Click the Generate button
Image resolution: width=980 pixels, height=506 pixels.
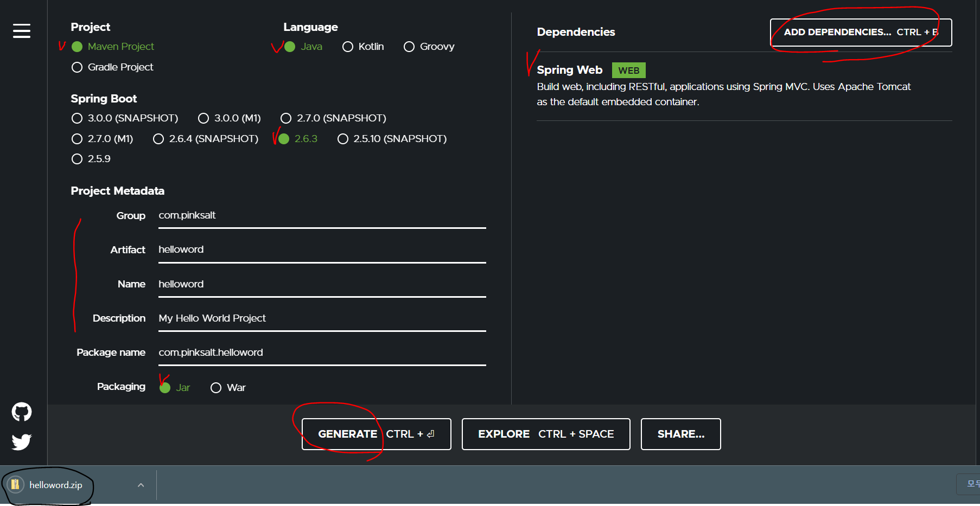[376, 434]
